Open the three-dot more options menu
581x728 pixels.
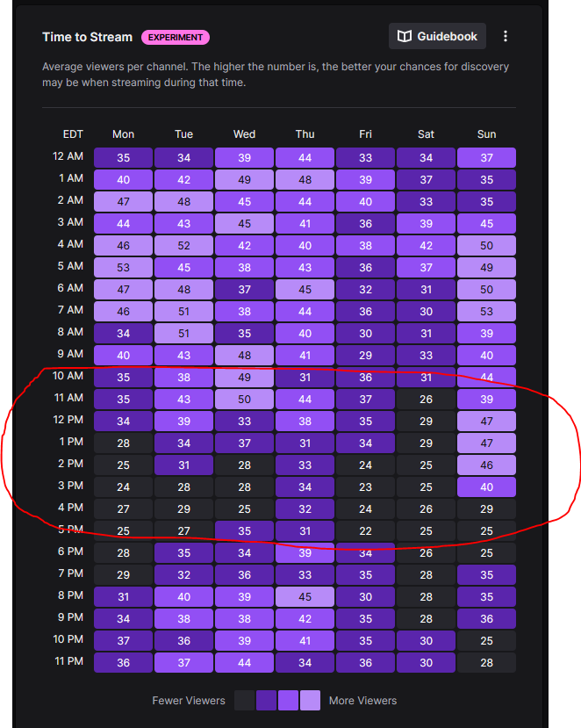506,36
